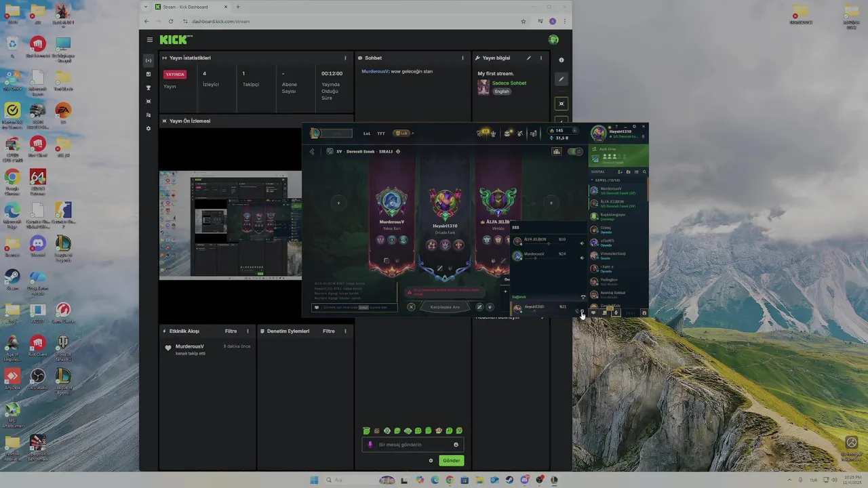Open Etkinlik Akışı Filtre dropdown

[x=231, y=331]
